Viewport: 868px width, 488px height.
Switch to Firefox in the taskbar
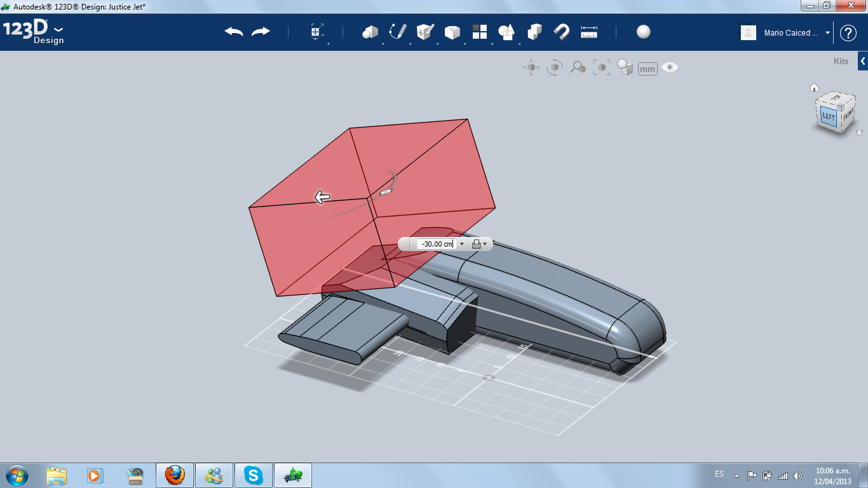(175, 475)
